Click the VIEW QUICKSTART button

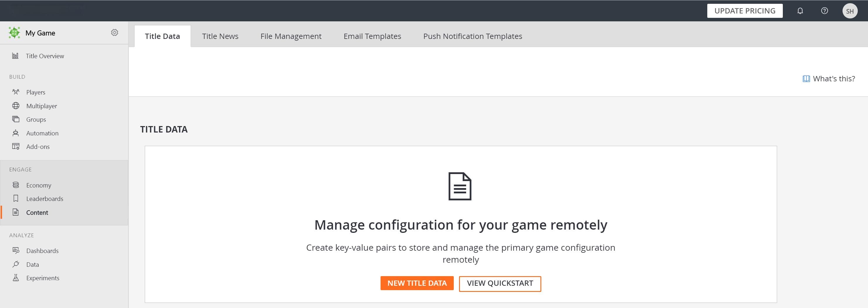[500, 283]
